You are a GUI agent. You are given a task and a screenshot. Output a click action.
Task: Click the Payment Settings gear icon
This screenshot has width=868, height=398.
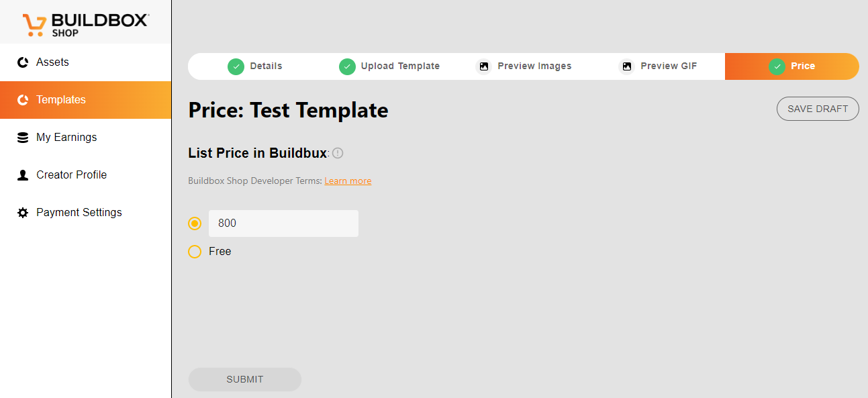[23, 213]
